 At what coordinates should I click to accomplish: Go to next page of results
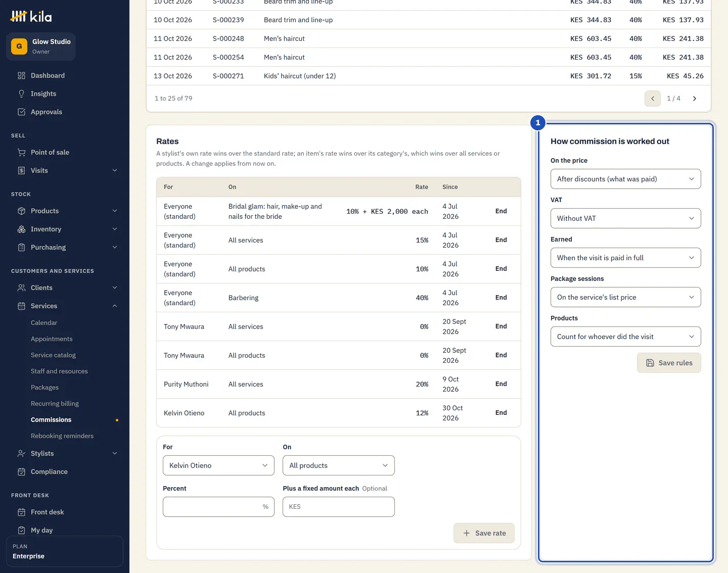click(x=695, y=99)
